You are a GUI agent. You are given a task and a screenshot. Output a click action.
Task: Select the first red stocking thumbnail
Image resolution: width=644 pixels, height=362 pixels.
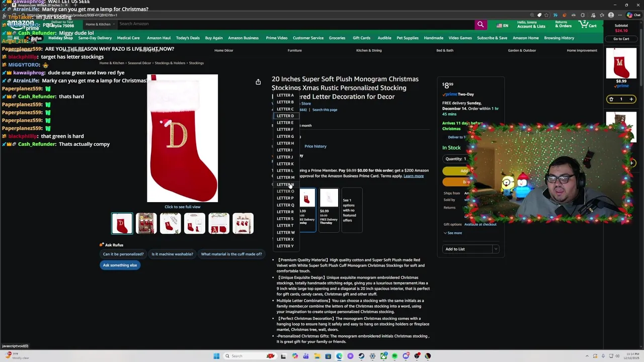click(122, 223)
